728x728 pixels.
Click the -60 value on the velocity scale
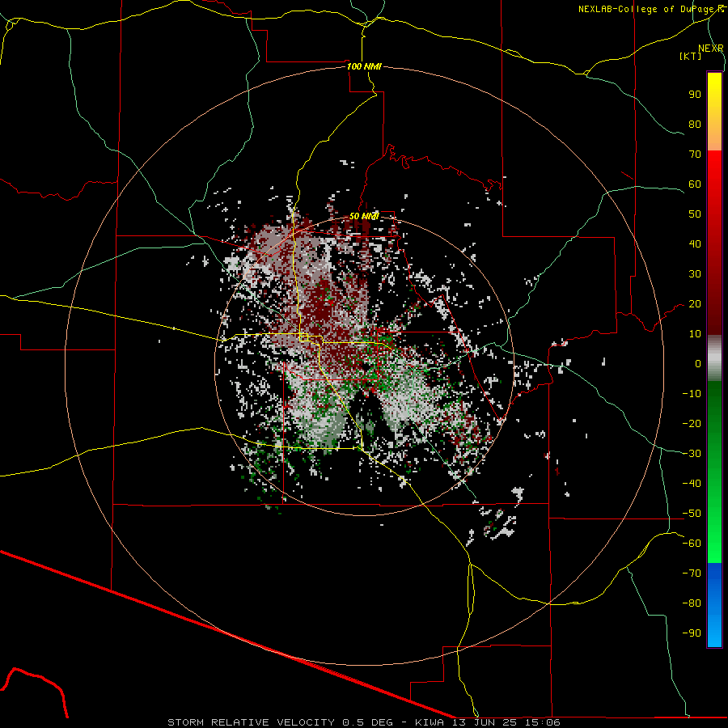coord(692,544)
